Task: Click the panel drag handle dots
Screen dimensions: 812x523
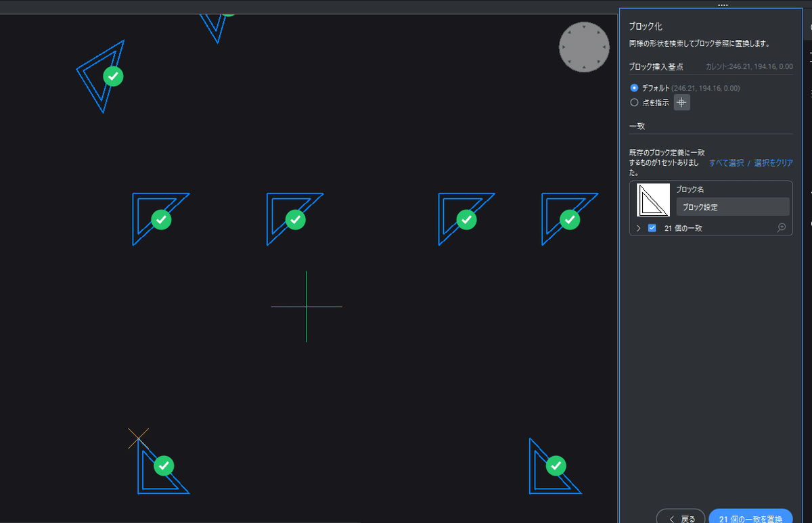Action: pos(723,5)
